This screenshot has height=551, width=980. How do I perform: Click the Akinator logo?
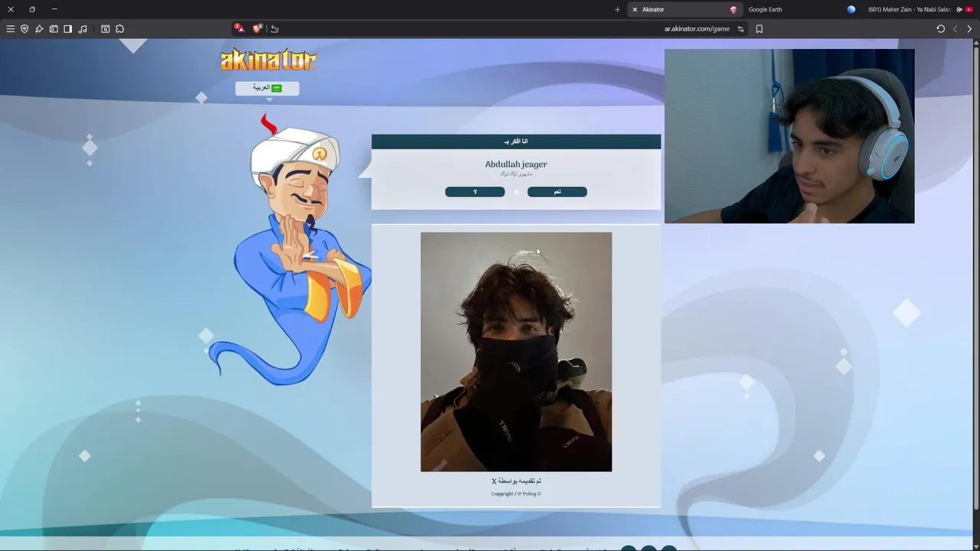pyautogui.click(x=268, y=60)
